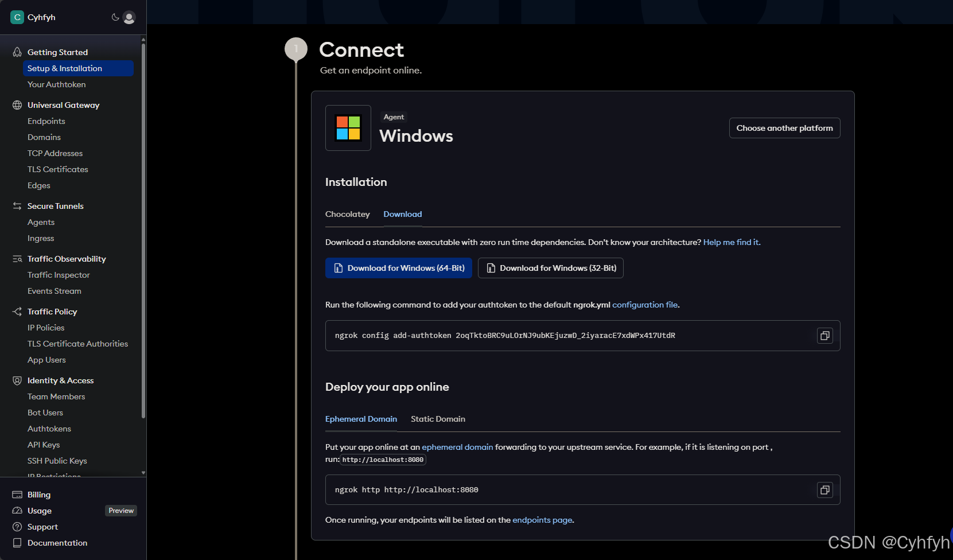
Task: Click Getting Started heading
Action: (x=57, y=52)
